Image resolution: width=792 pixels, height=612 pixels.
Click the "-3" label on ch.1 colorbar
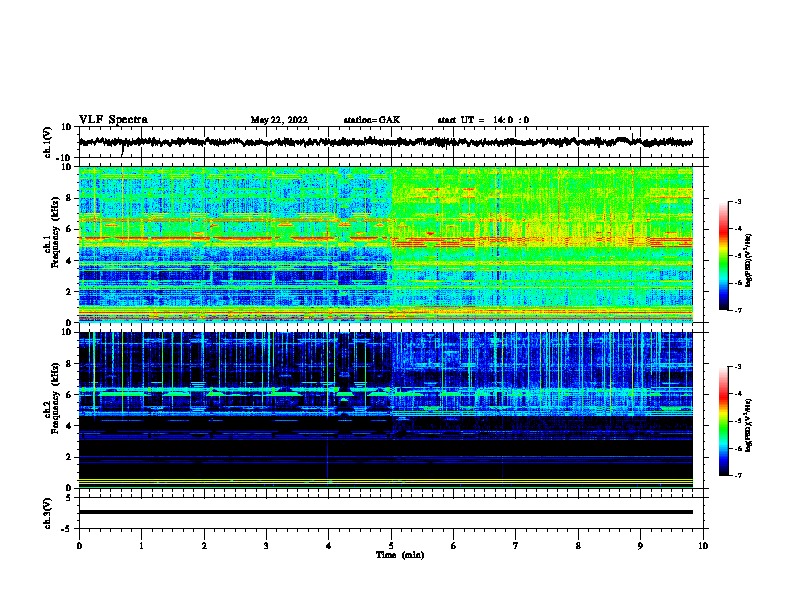tap(738, 202)
